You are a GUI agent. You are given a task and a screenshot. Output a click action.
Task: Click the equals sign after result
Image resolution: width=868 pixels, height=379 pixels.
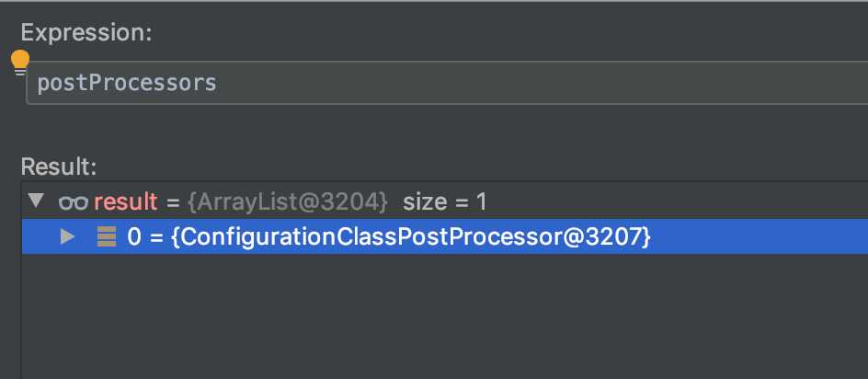(x=173, y=202)
